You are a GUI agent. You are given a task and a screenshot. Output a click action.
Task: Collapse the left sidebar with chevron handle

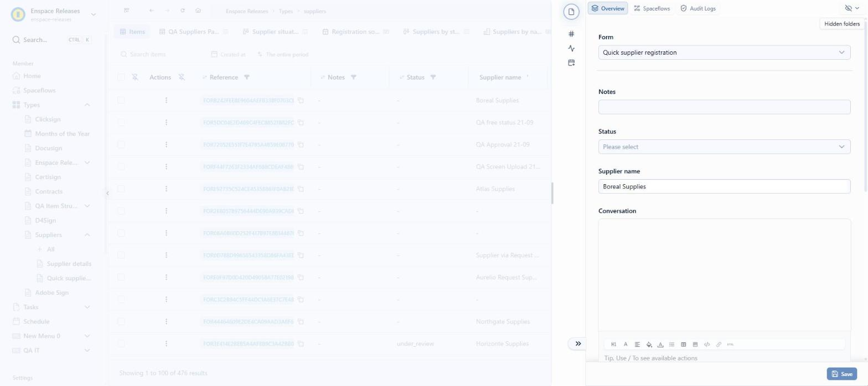[x=107, y=193]
